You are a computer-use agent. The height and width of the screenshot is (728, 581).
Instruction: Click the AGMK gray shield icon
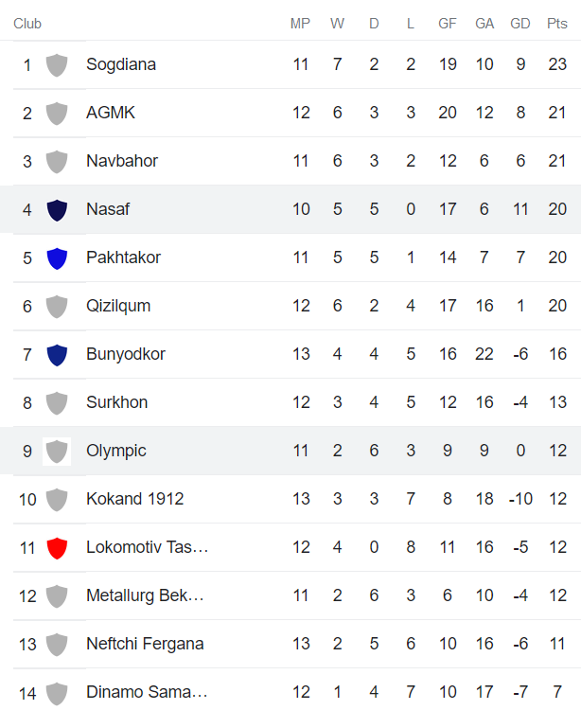[x=57, y=114]
